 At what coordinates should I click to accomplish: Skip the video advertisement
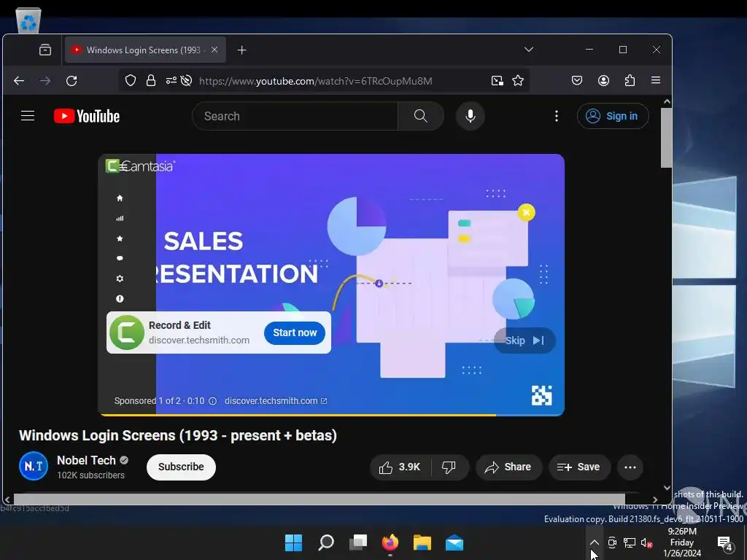click(524, 341)
